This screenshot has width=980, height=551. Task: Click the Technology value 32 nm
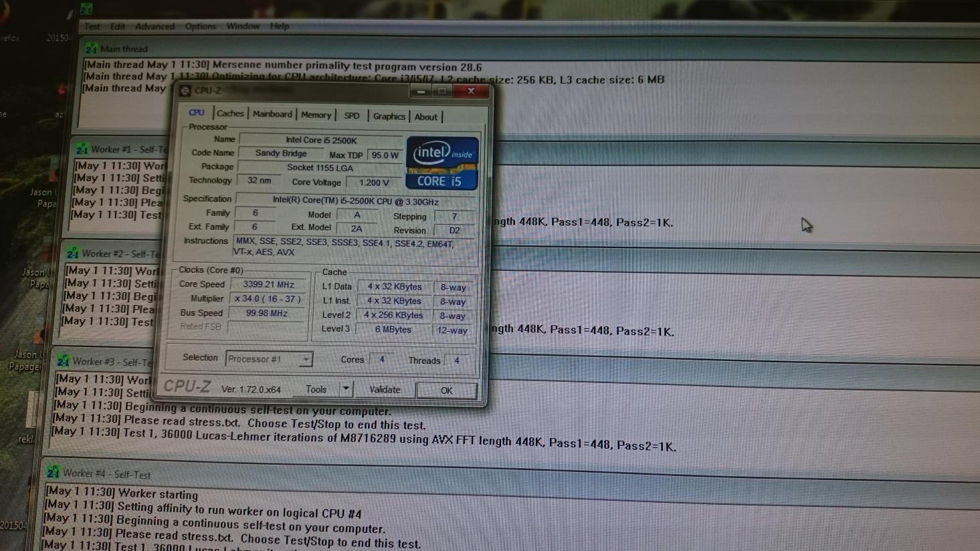(x=260, y=181)
